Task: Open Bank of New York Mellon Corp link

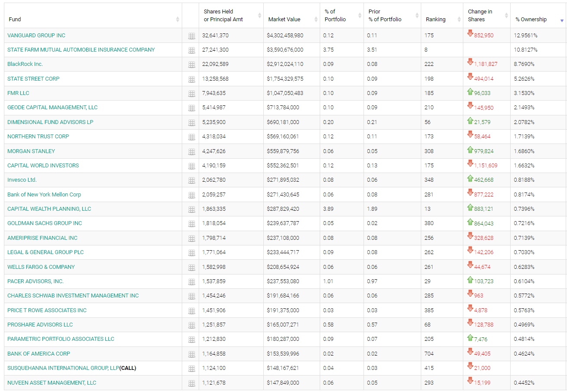Action: coord(44,194)
